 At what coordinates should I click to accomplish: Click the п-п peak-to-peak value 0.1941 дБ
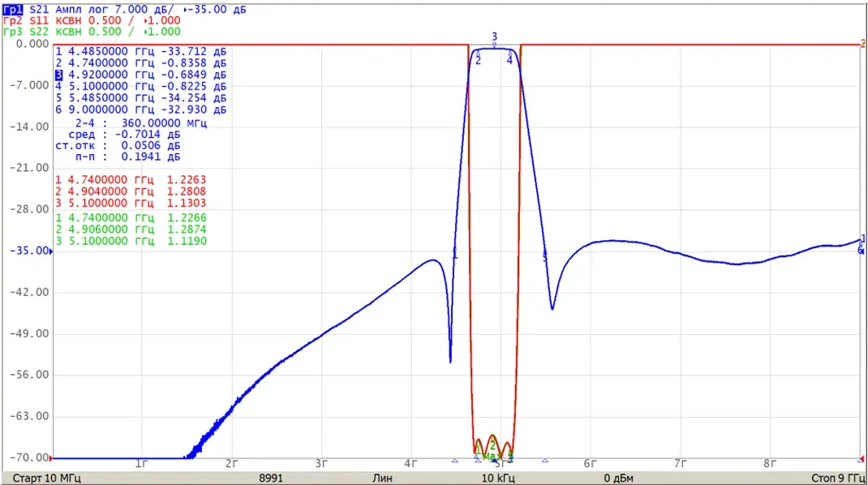click(x=151, y=157)
